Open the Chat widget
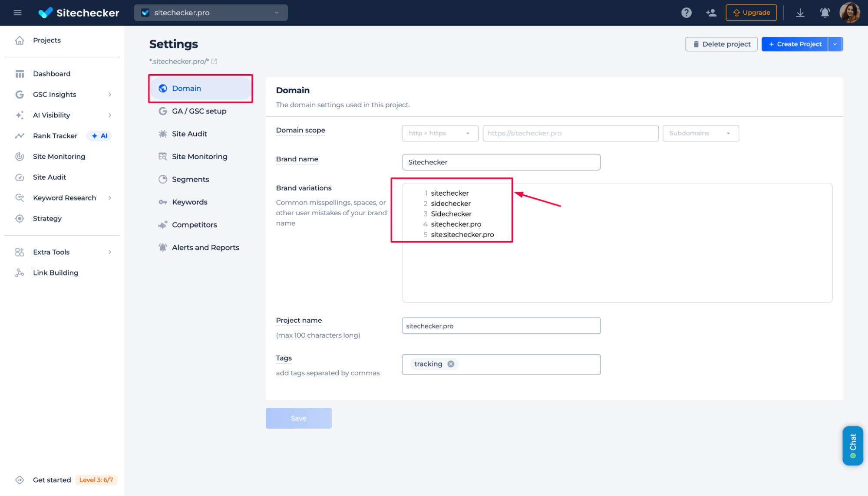 pos(852,446)
